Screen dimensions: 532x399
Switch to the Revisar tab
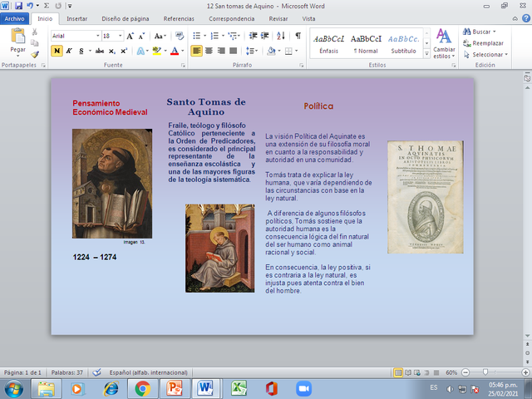coord(278,18)
